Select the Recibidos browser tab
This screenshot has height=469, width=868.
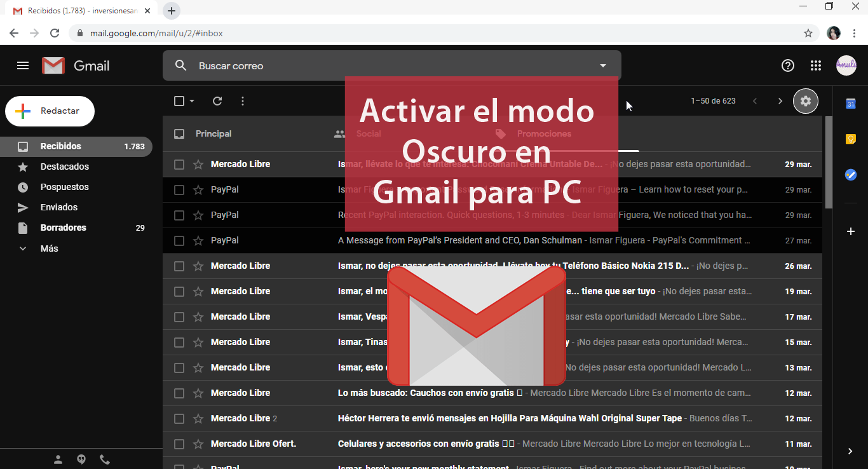83,11
